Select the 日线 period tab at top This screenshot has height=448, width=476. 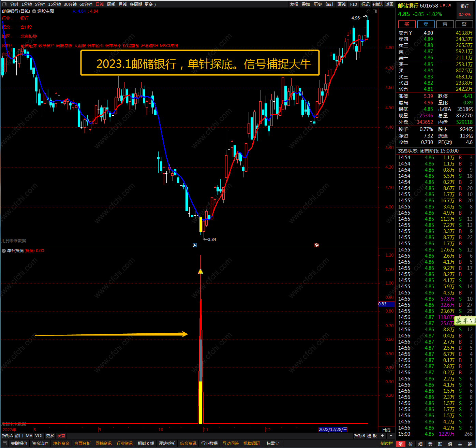pos(100,4)
